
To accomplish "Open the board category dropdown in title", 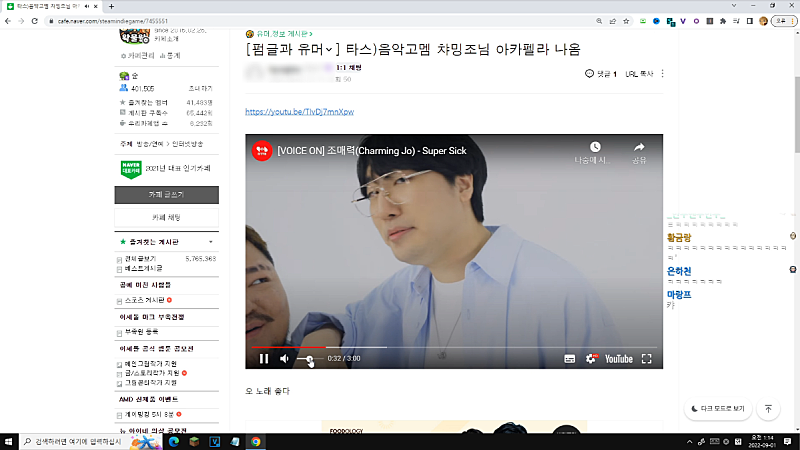I will point(293,49).
